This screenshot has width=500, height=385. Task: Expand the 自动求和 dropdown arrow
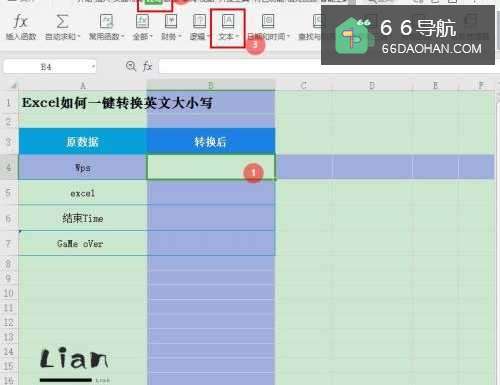(79, 37)
